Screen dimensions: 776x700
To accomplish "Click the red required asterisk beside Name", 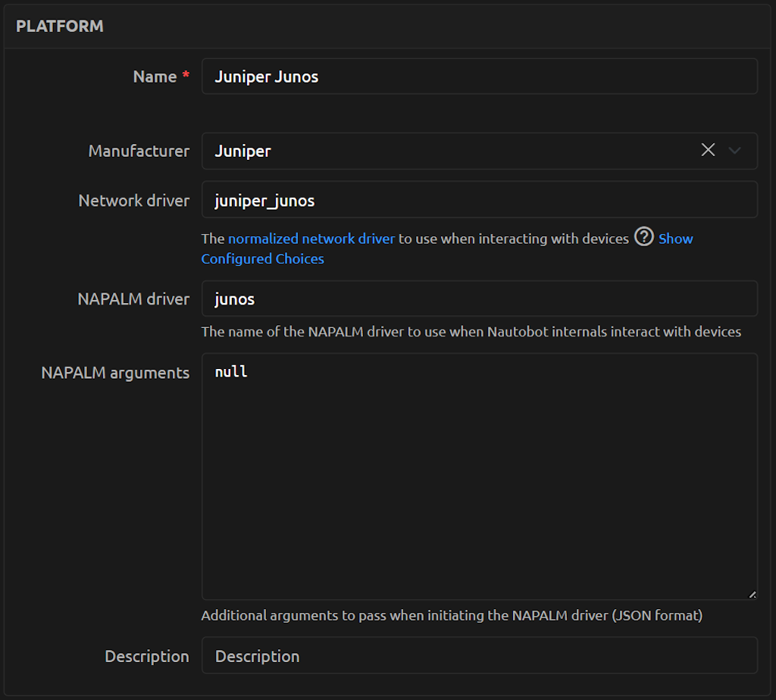I will pyautogui.click(x=185, y=74).
